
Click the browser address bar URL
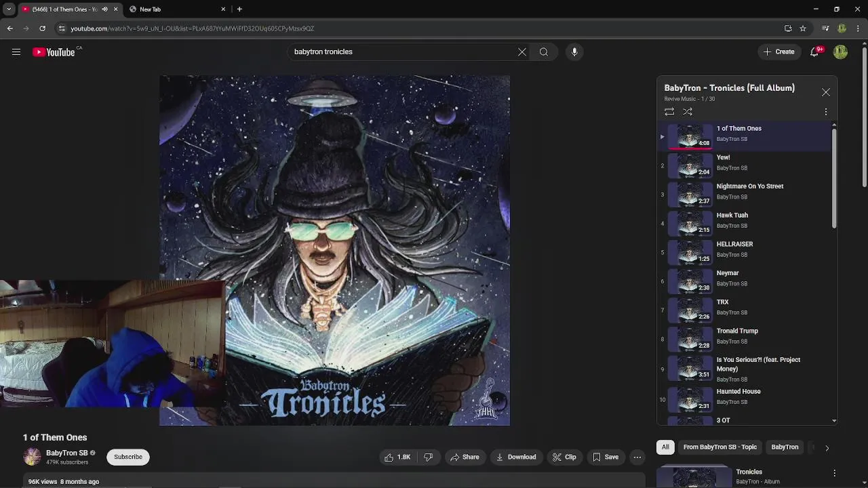tap(192, 28)
